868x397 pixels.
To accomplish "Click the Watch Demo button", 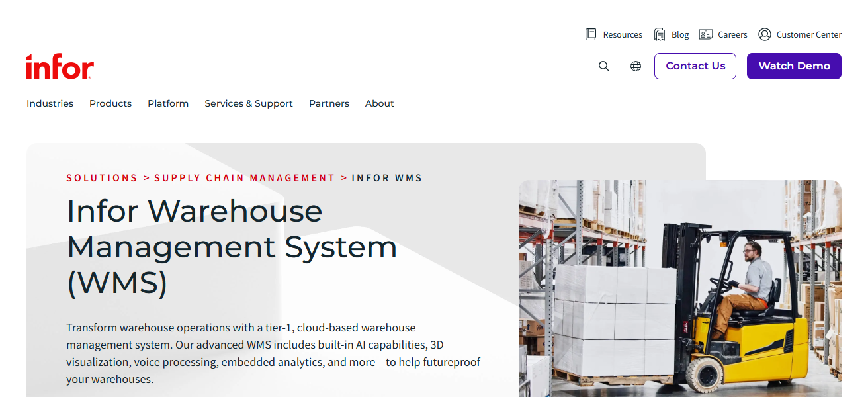I will pos(794,66).
